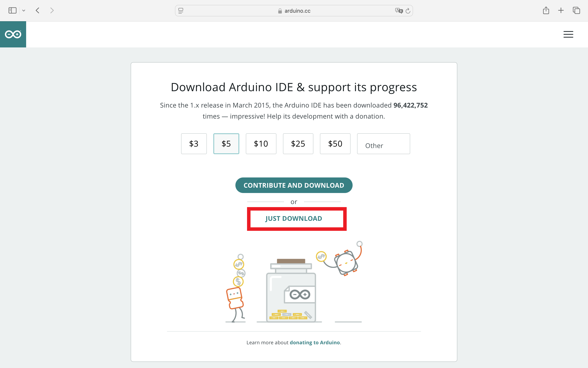Open the donating to Arduino link
The image size is (588, 368).
point(315,342)
